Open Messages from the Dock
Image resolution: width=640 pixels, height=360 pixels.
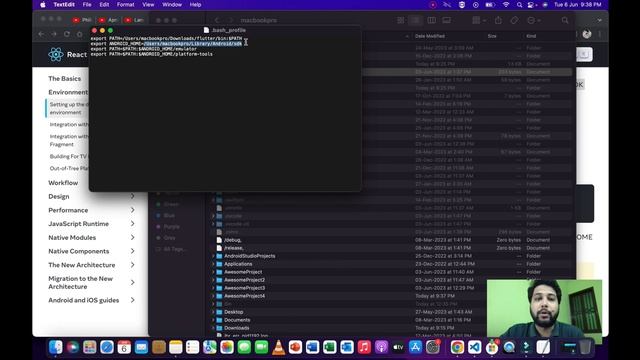(x=244, y=347)
